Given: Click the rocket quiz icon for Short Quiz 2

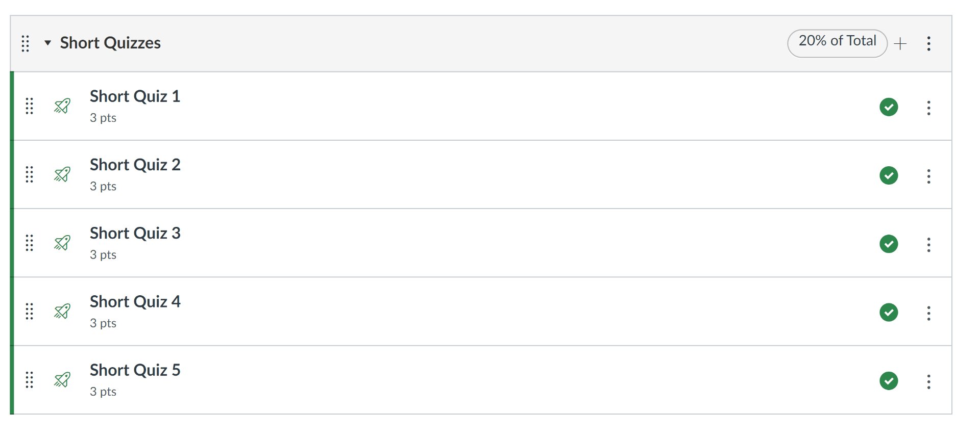Looking at the screenshot, I should [62, 174].
